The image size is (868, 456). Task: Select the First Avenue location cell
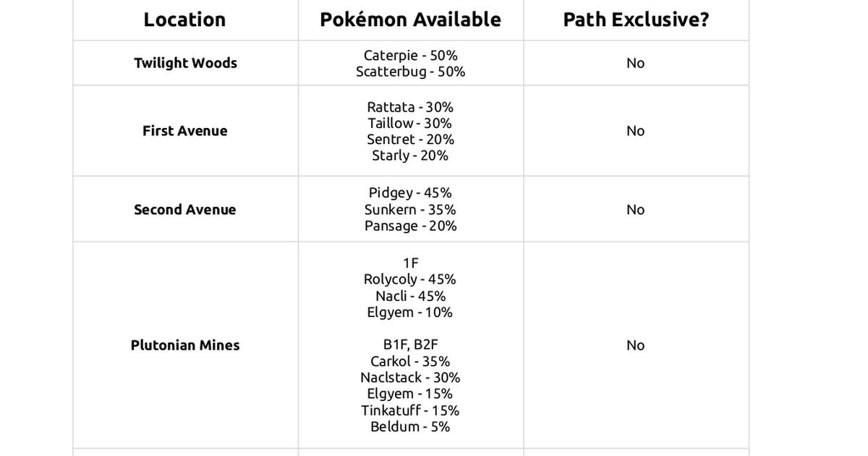pos(185,131)
